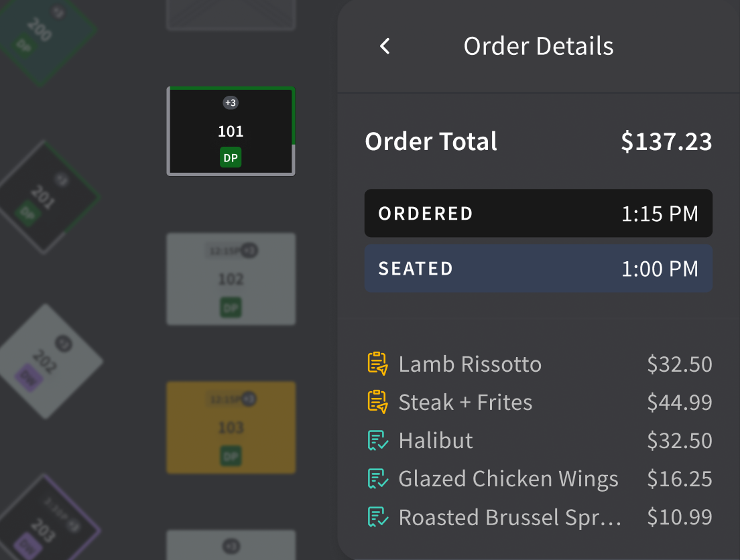Click the DP badge on table 101

tap(231, 158)
